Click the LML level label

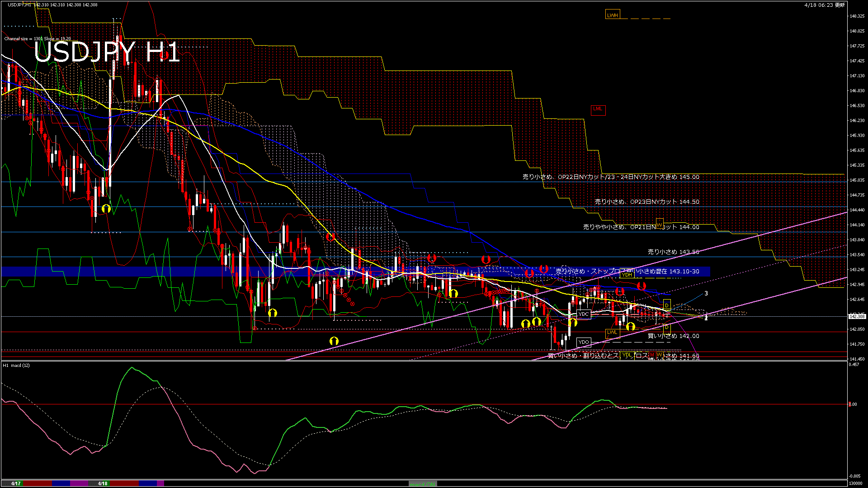(x=598, y=109)
